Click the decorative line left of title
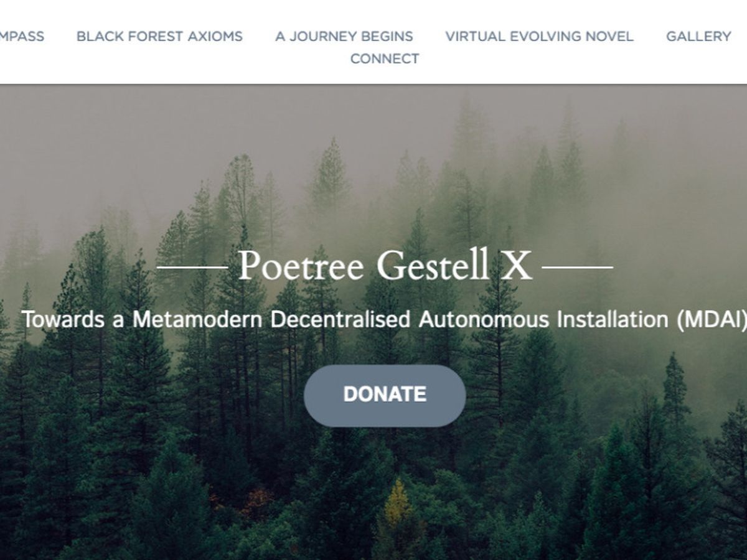Viewport: 747px width, 560px height. (192, 268)
